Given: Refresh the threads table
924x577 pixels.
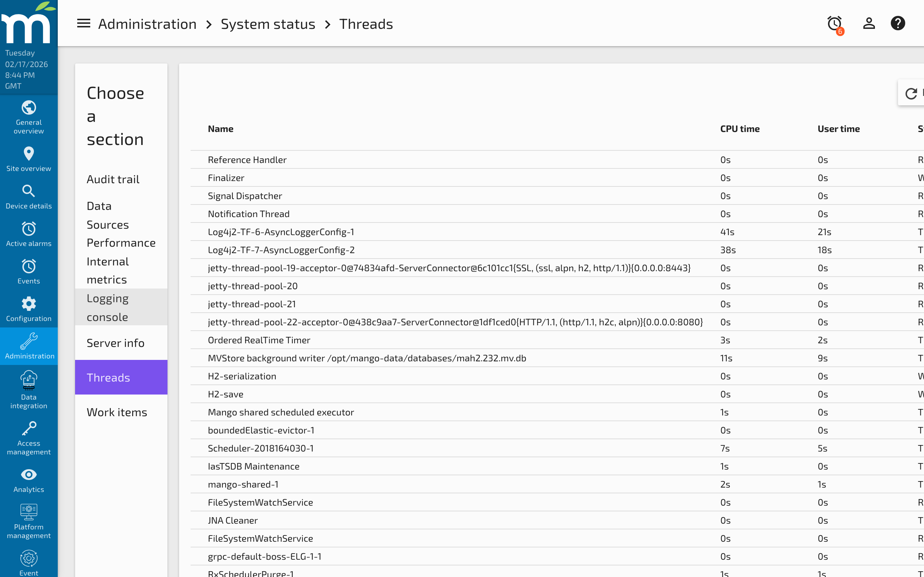Looking at the screenshot, I should (x=912, y=93).
